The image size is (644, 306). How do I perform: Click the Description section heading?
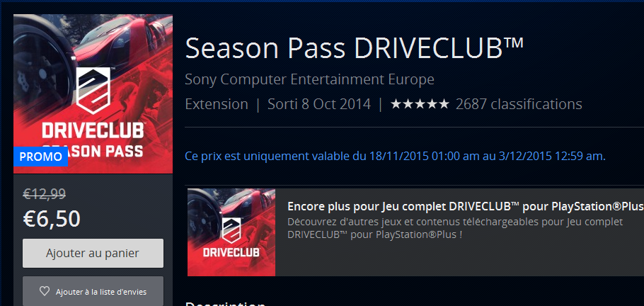(x=225, y=304)
